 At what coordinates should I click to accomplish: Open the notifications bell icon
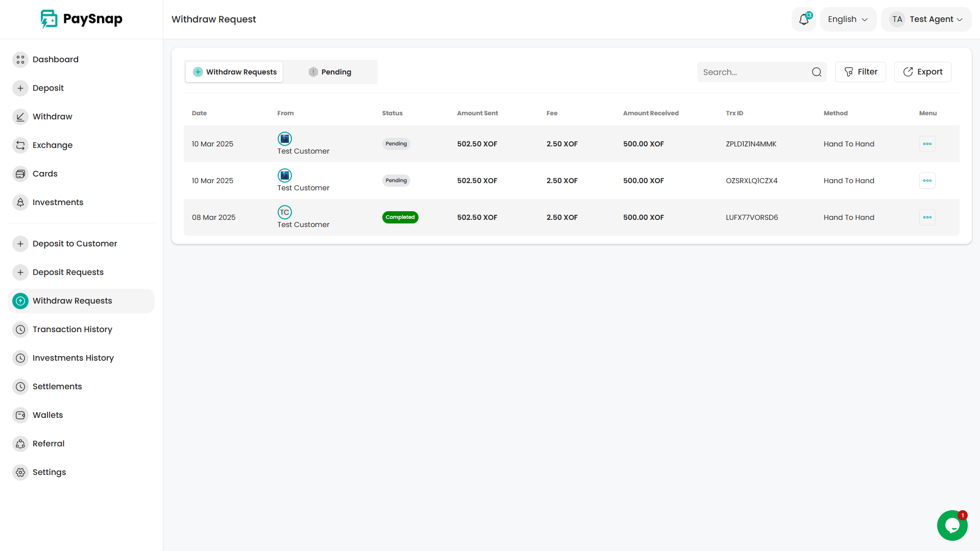click(x=803, y=19)
